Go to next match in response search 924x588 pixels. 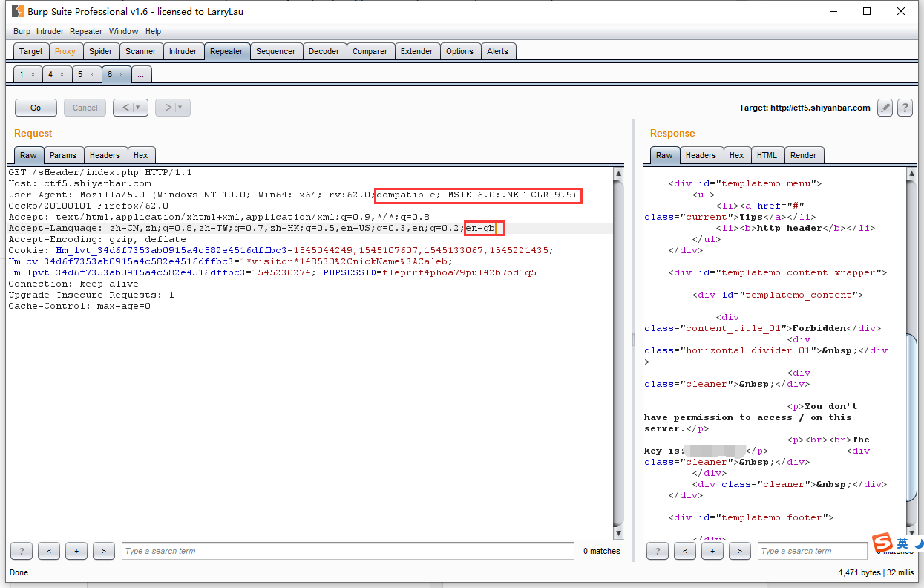pyautogui.click(x=740, y=551)
